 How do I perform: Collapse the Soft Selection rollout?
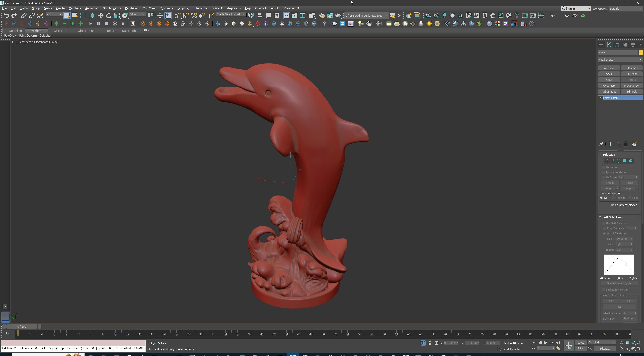600,217
